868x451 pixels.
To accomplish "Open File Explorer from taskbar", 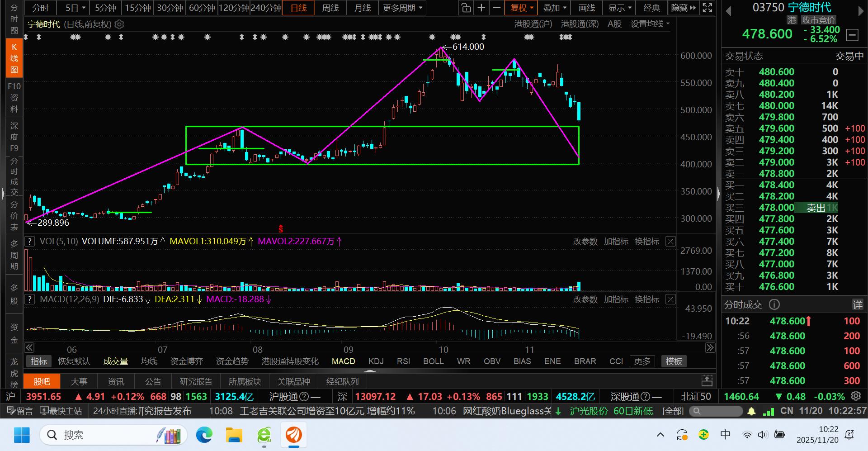I will 234,435.
